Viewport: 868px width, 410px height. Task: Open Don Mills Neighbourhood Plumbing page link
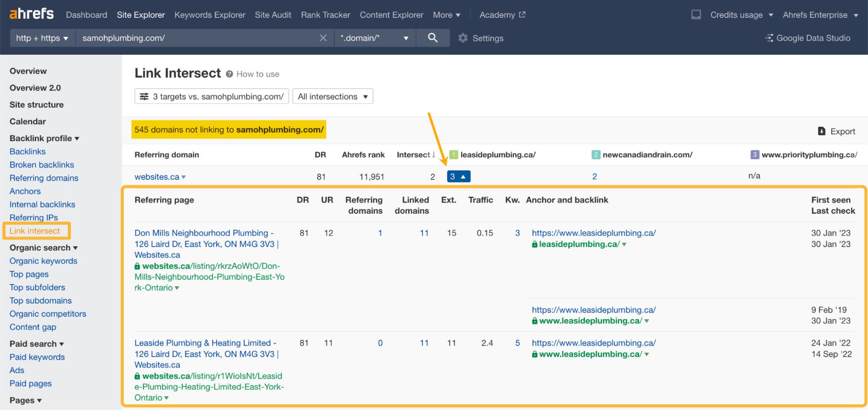click(206, 244)
